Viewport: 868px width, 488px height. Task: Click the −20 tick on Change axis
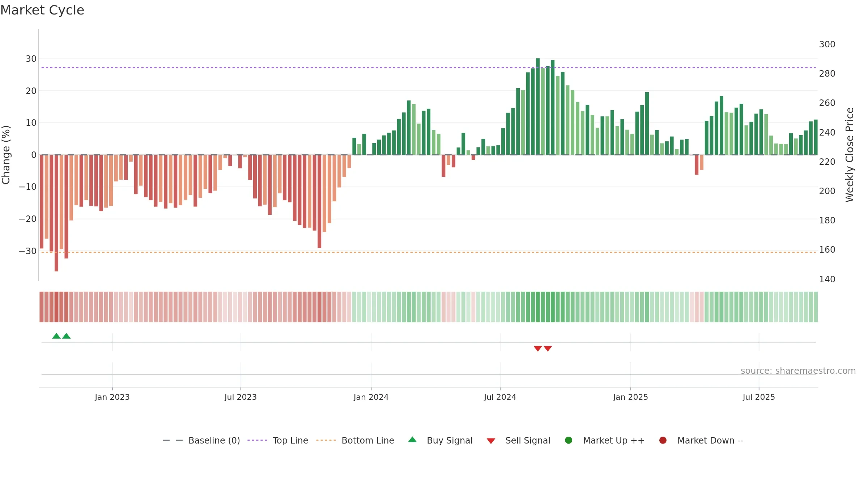click(28, 219)
